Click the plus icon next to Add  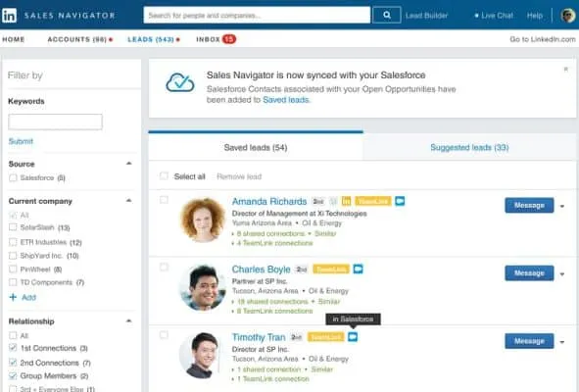13,297
